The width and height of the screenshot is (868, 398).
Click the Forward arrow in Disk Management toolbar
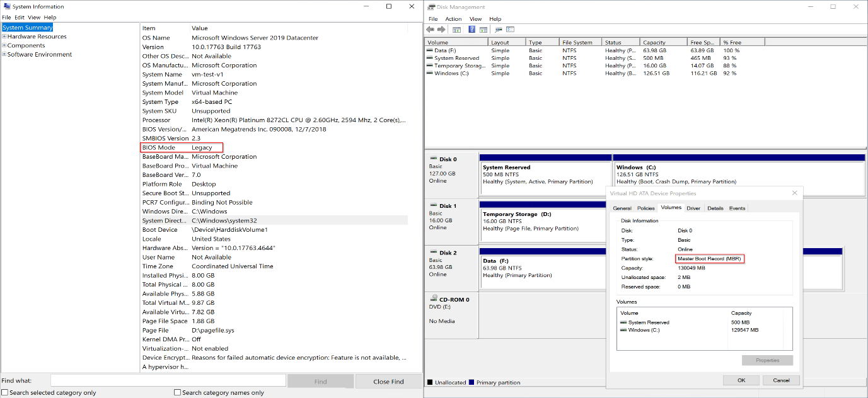click(441, 29)
